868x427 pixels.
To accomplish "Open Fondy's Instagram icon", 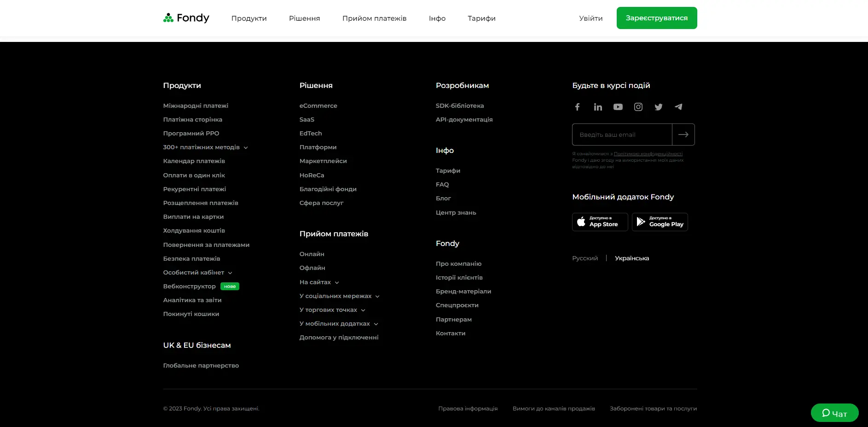I will click(x=638, y=107).
